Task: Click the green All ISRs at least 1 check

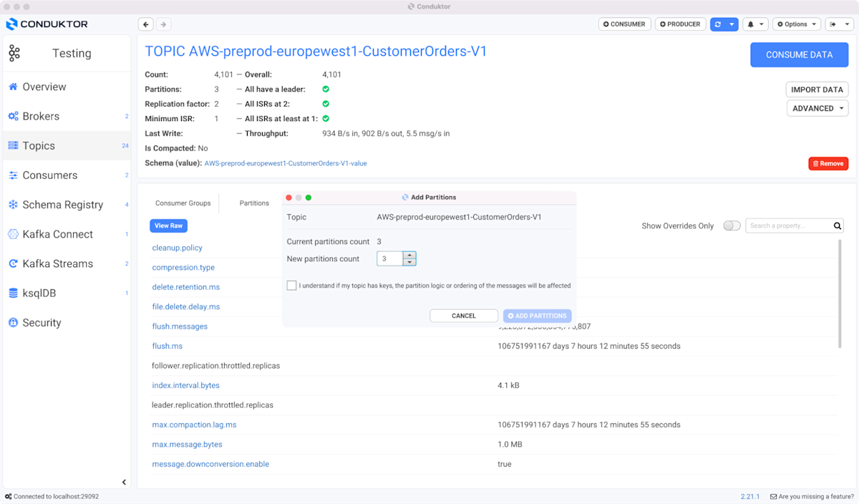Action: (x=326, y=119)
